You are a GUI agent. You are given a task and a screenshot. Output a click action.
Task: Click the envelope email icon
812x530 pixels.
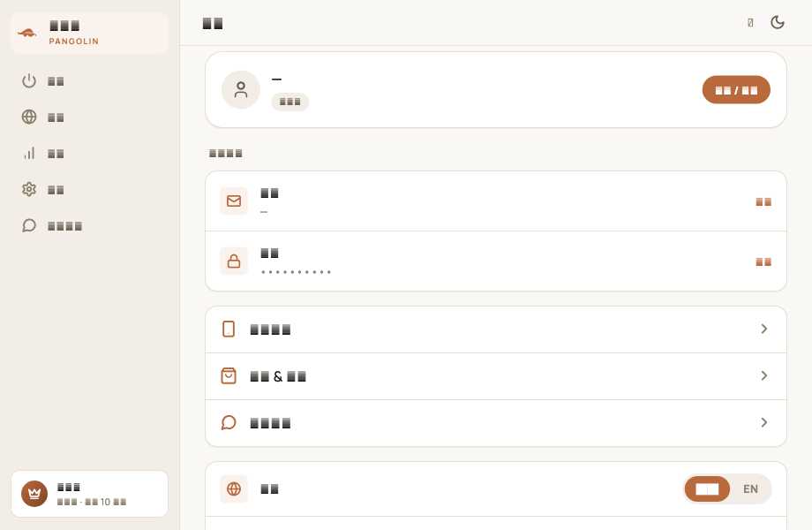pyautogui.click(x=234, y=201)
